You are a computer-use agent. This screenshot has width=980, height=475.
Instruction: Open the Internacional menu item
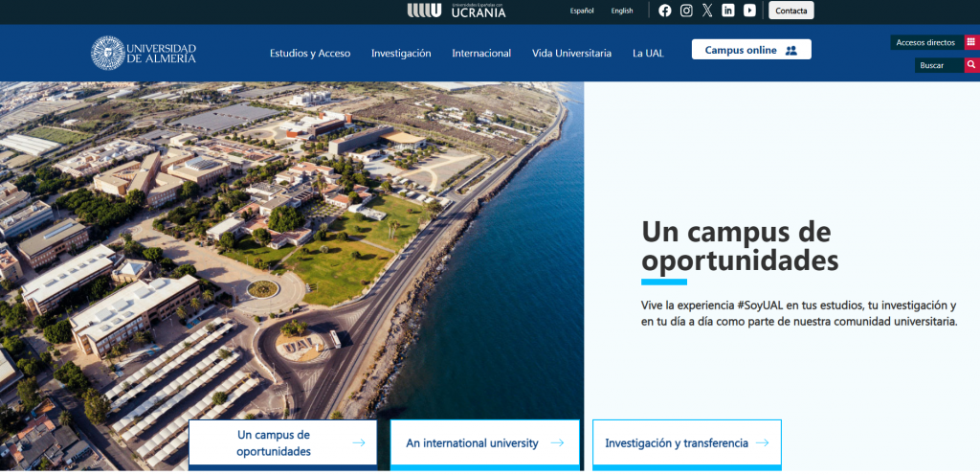pos(481,53)
